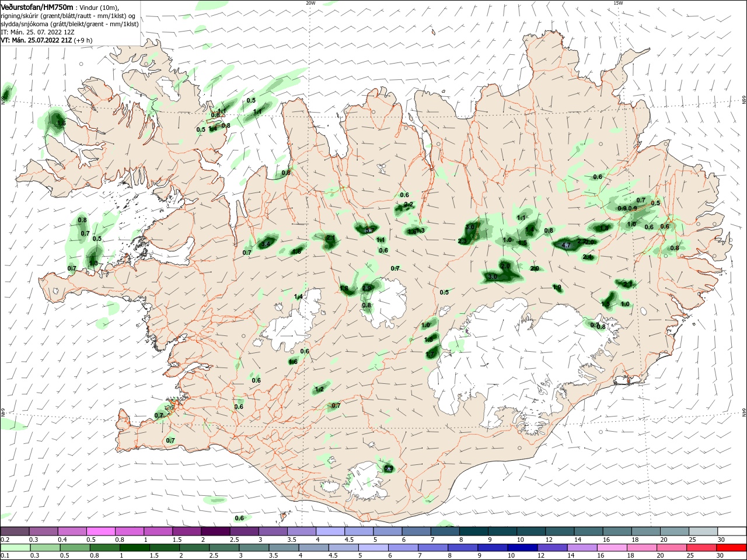The image size is (747, 560).
Task: Pick the pale green 0.1 rain swatch
Action: [x=15, y=548]
